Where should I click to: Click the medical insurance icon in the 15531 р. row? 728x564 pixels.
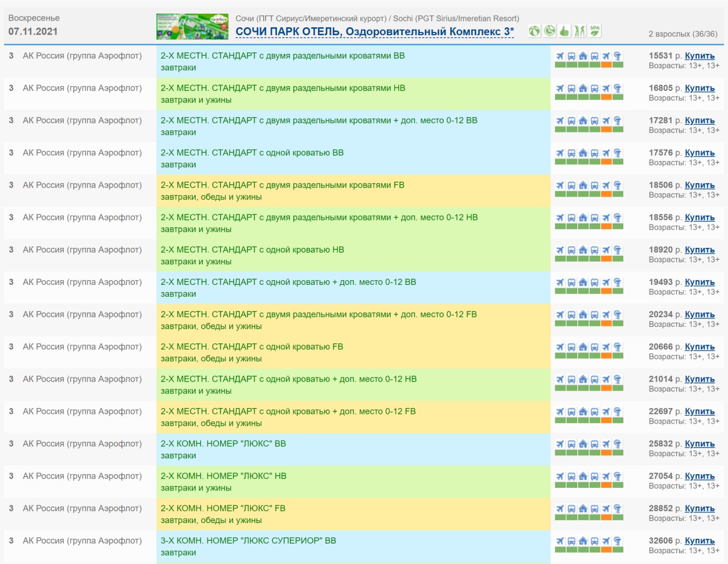click(618, 56)
